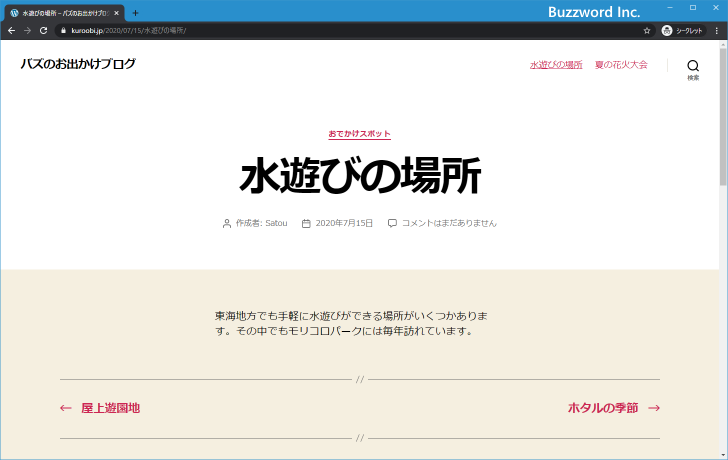Open the おでかけスポット category link

359,134
